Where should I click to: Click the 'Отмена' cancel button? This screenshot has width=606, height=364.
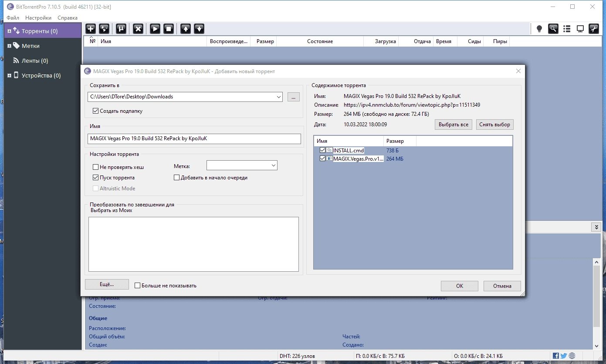(502, 286)
